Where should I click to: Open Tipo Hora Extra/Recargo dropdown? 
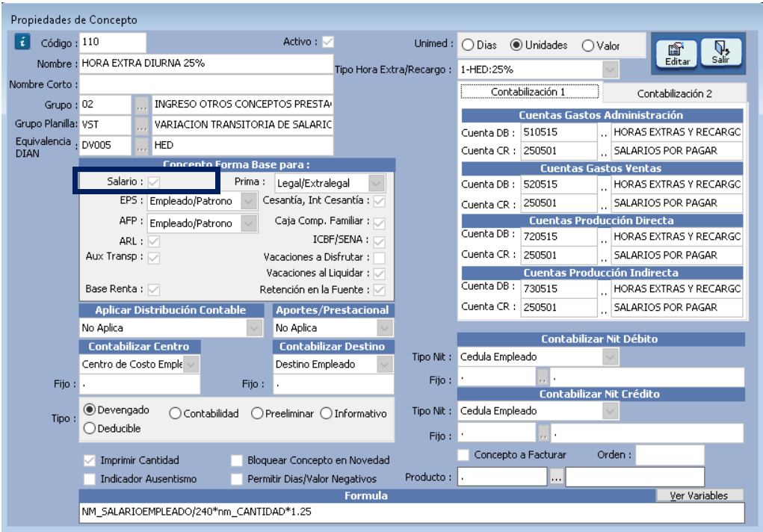[x=611, y=69]
